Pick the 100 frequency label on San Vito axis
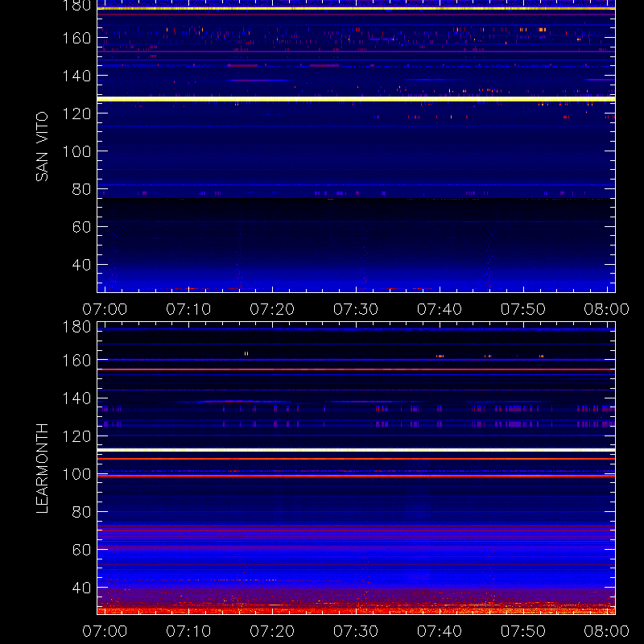The height and width of the screenshot is (644, 644). click(76, 151)
